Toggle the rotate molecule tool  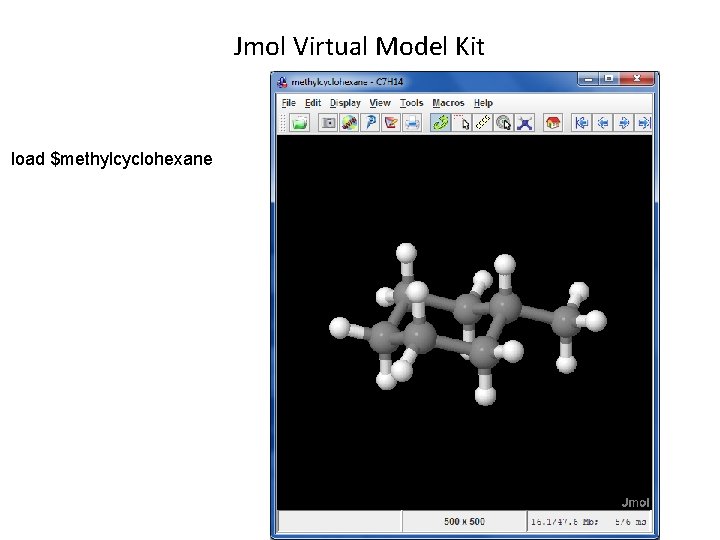(440, 123)
